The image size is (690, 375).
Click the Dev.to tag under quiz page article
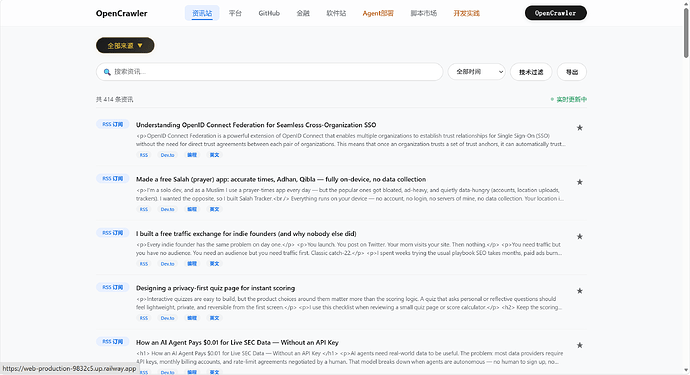167,318
